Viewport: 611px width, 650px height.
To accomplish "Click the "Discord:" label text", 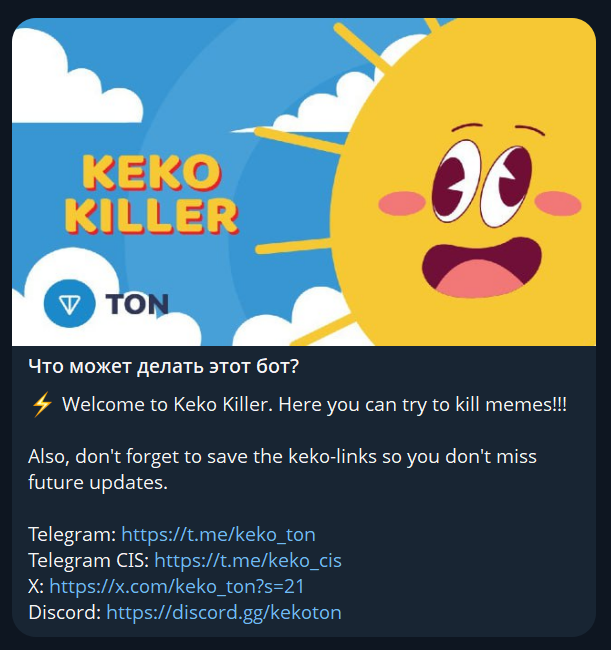I will pyautogui.click(x=64, y=612).
